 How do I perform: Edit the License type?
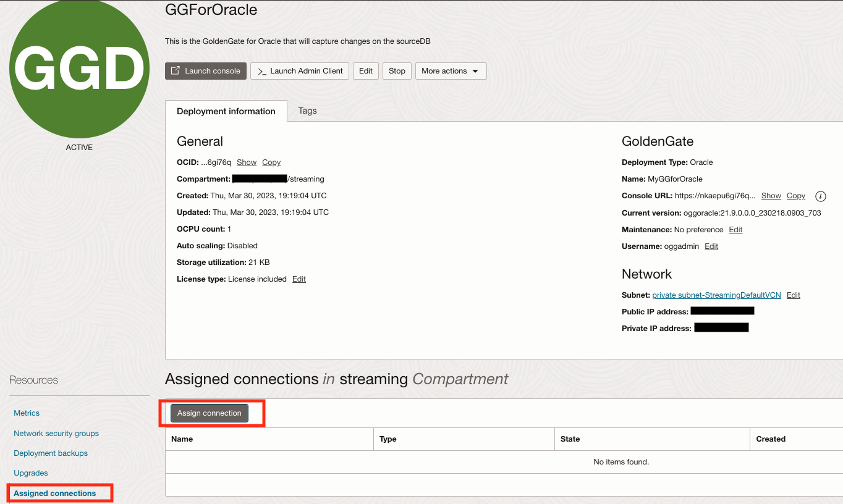click(x=299, y=279)
